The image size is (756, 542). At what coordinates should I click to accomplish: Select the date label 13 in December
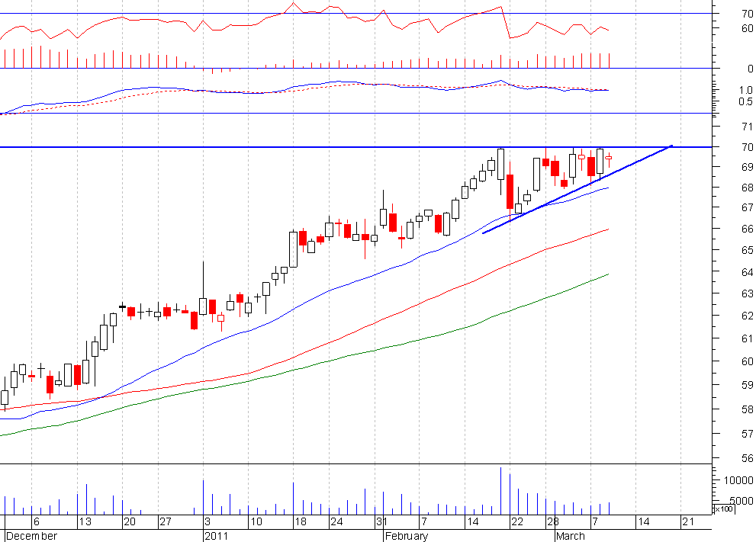click(85, 521)
